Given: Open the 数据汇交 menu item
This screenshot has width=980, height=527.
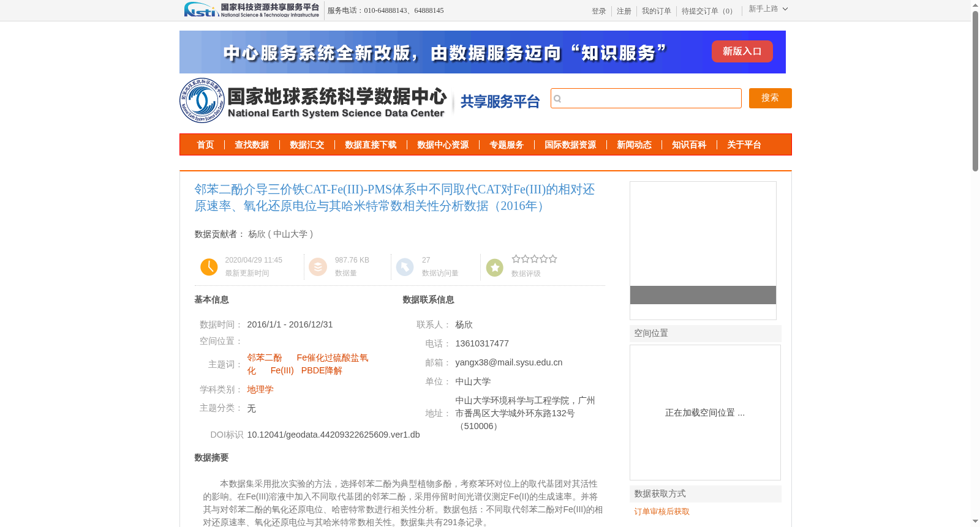Looking at the screenshot, I should coord(307,145).
